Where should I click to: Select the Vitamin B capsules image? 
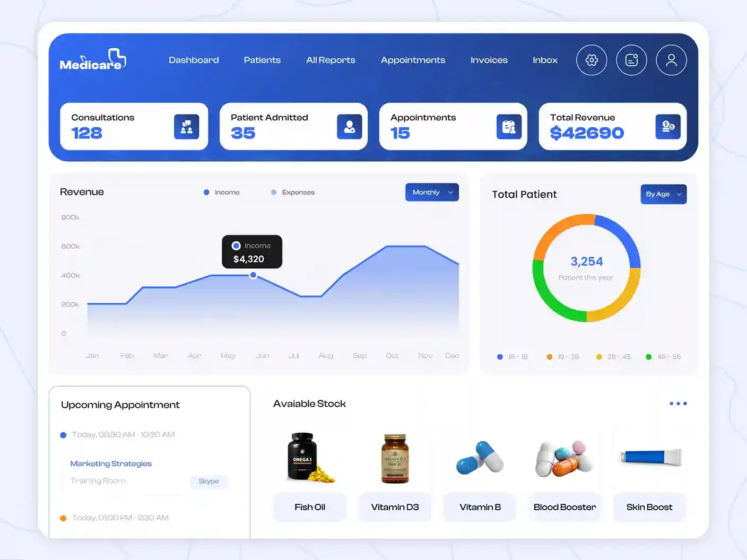pos(480,457)
